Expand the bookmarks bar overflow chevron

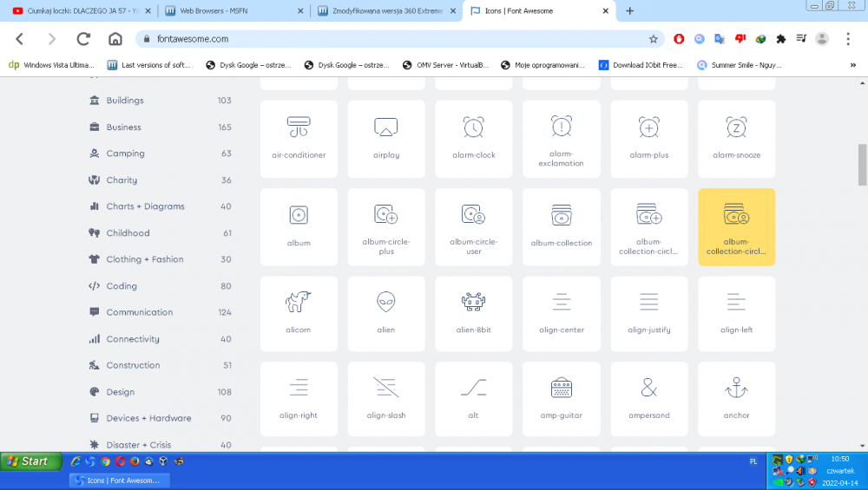point(852,64)
